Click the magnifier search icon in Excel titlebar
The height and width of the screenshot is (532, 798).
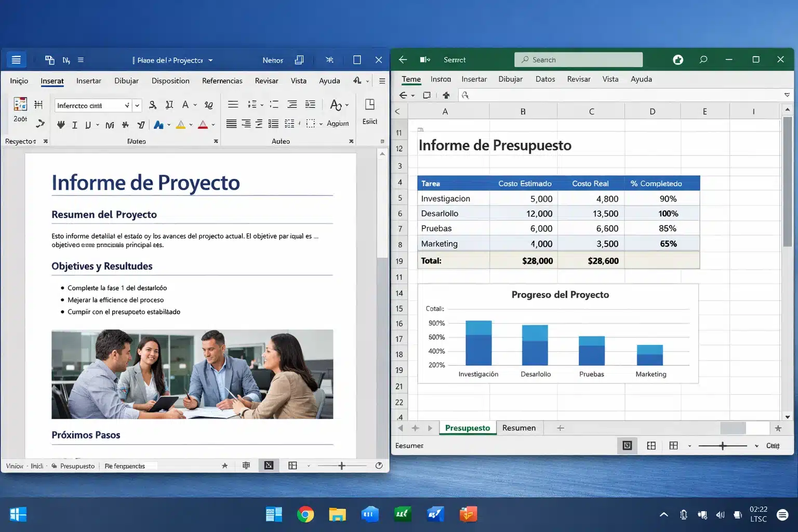point(703,59)
